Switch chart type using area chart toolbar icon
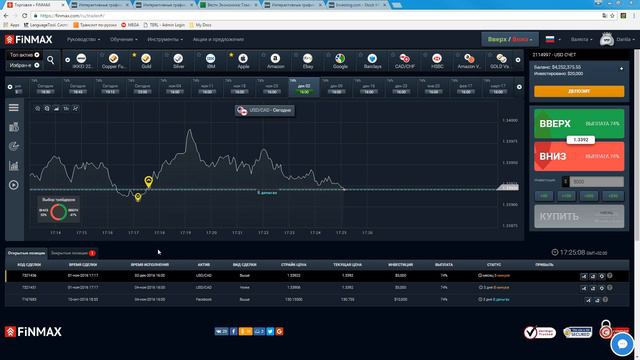The image size is (640, 360). point(56,109)
